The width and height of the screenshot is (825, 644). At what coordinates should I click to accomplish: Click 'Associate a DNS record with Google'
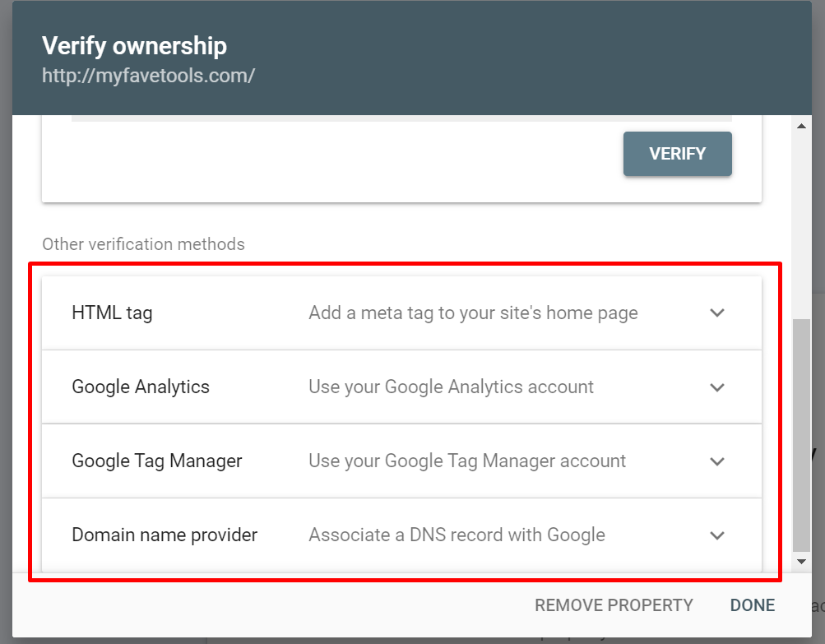[457, 535]
